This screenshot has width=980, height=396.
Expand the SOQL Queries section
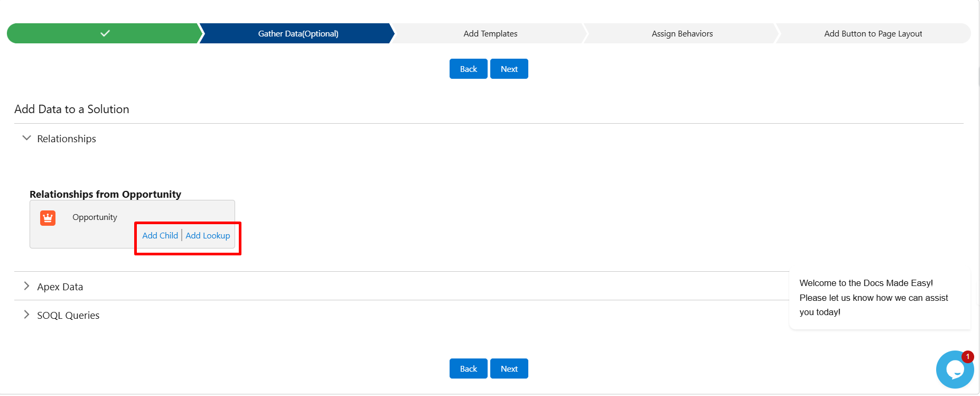pos(26,315)
